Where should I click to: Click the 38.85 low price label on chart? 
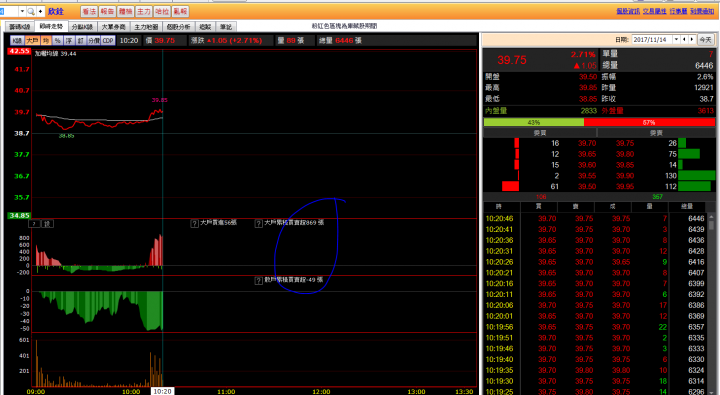point(67,136)
